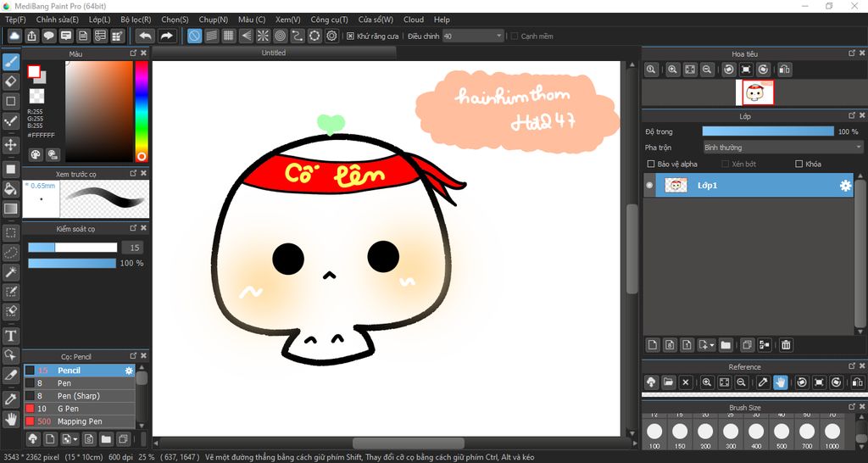Click the hue rainbow slider
Screen dimensions: 868x463
point(142,111)
